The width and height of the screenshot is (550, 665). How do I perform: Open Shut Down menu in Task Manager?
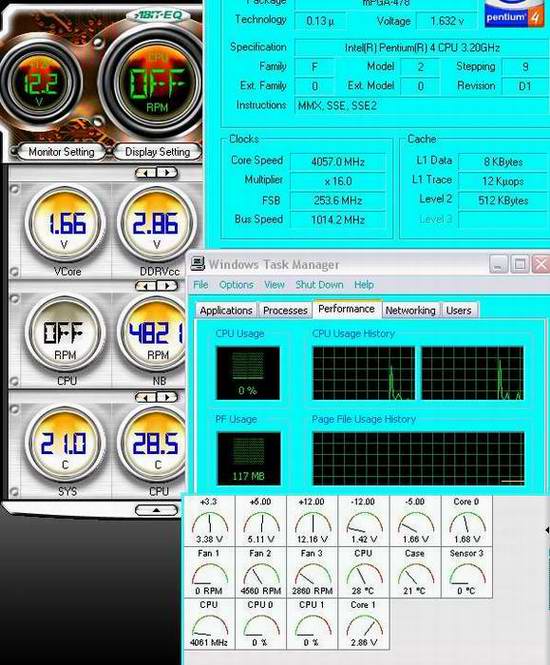[x=319, y=285]
